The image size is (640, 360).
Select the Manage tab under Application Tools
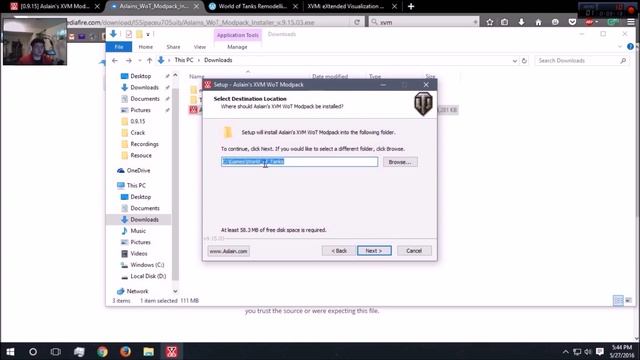[237, 47]
